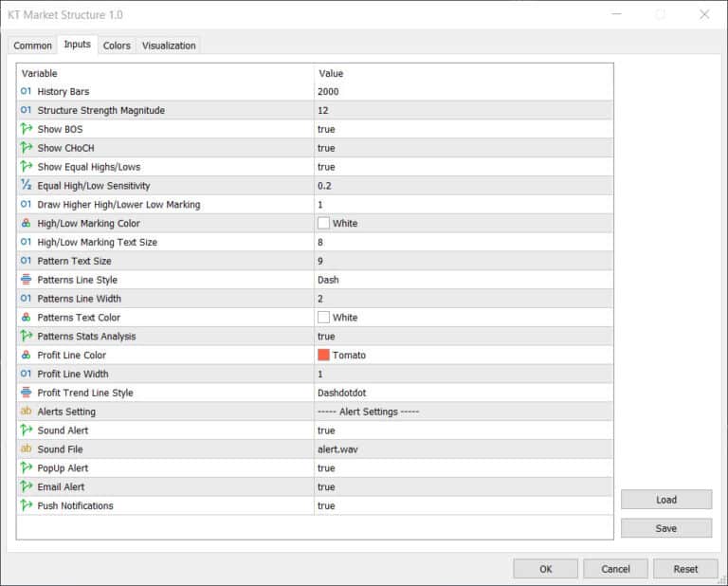Click the color icon beside High/Low Marking Color

[x=26, y=224]
